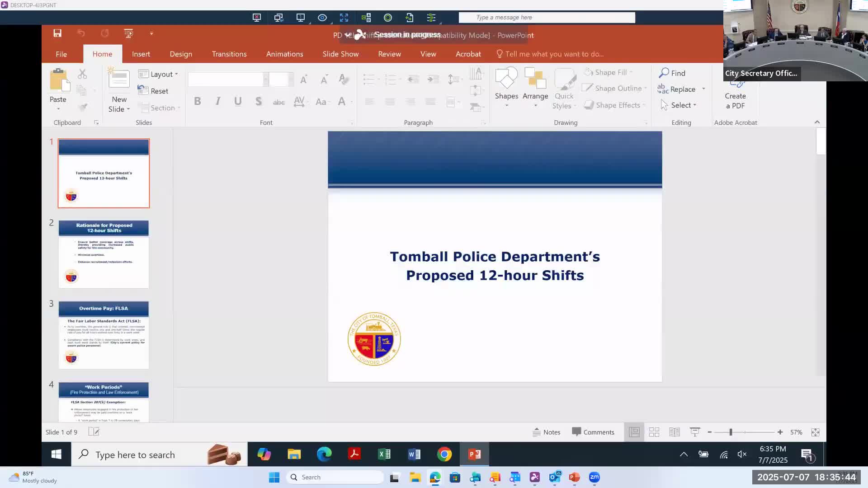Click the Reset slide button
The height and width of the screenshot is (488, 868).
153,90
